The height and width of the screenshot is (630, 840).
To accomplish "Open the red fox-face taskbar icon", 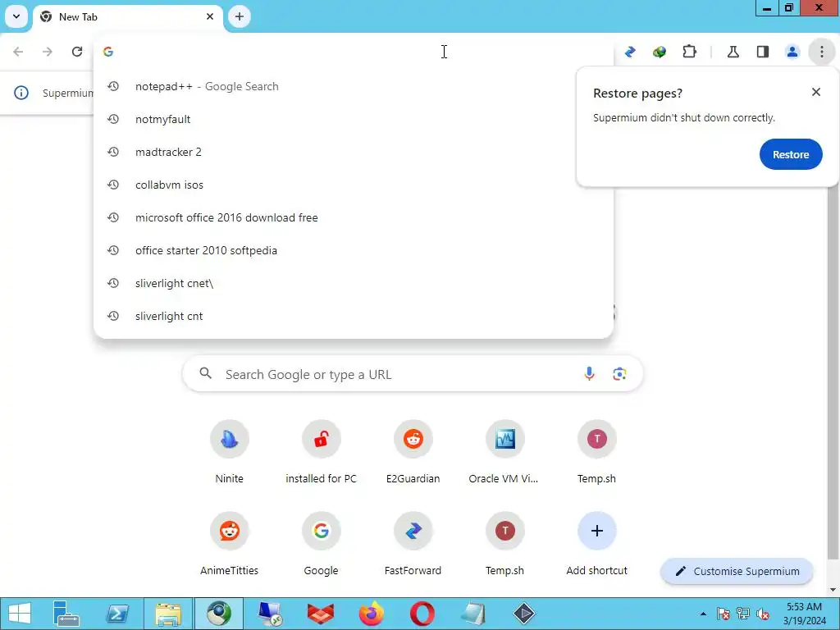I will tap(321, 614).
